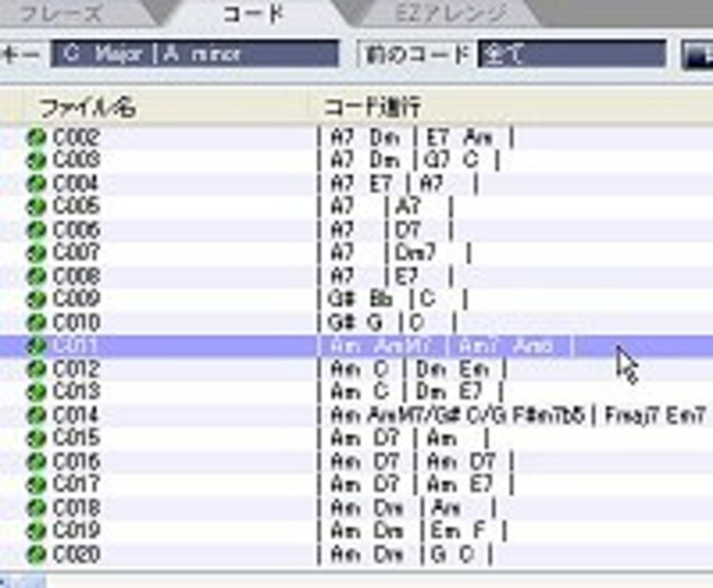The image size is (713, 588).
Task: Click progression Am D7 | Am E7
Action: (416, 485)
